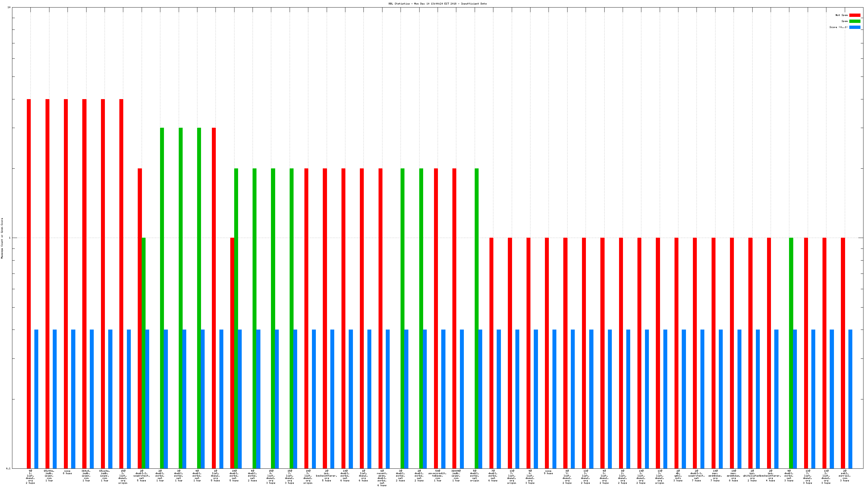
Task: Click the "db.wpbl.info 3 hops" x-axis label
Action: [x=678, y=476]
